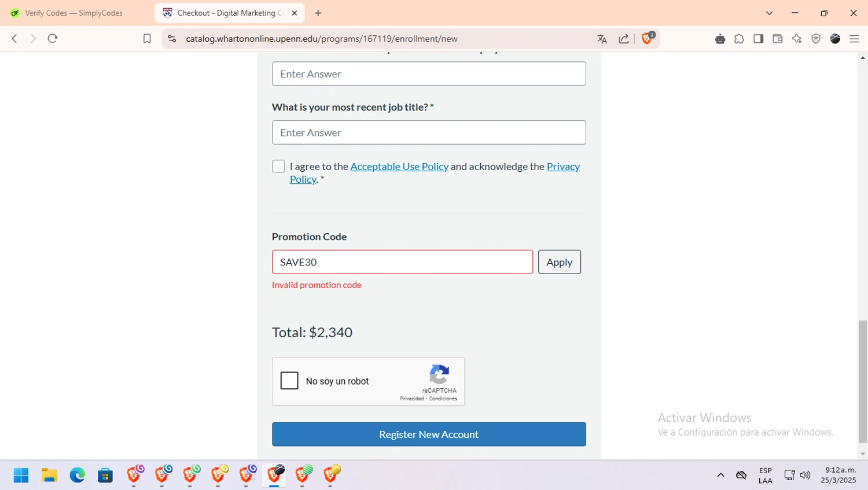
Task: Click the first Enter Answer field
Action: click(x=429, y=73)
